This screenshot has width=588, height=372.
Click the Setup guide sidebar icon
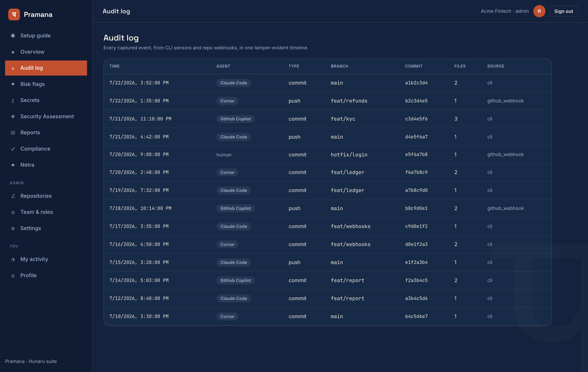pyautogui.click(x=13, y=36)
